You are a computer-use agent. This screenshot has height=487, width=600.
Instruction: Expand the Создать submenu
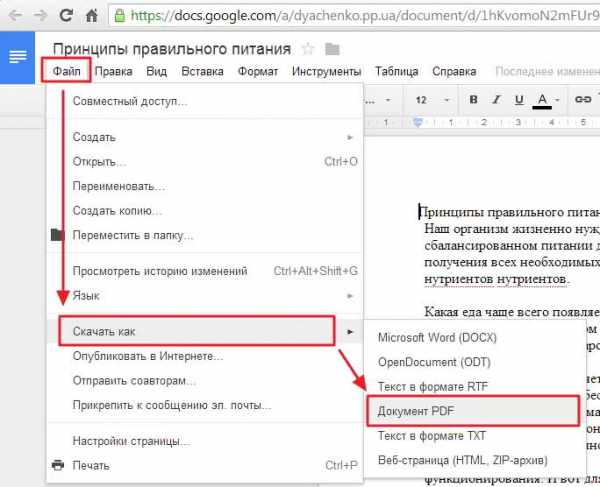pyautogui.click(x=205, y=137)
